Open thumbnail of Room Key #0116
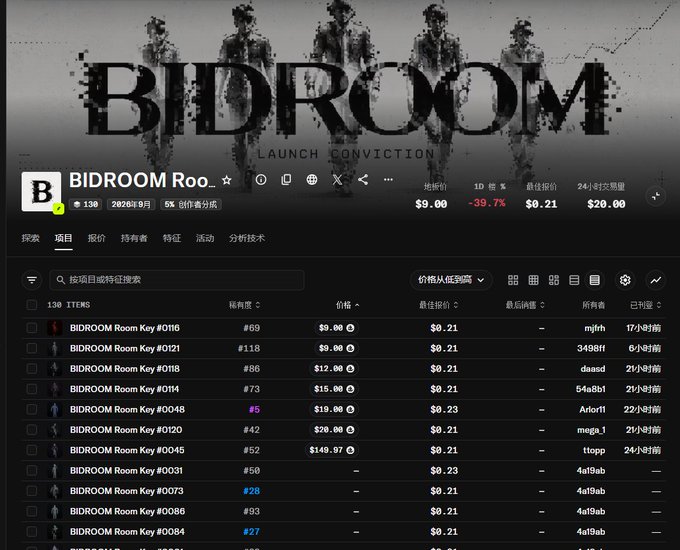This screenshot has width=680, height=550. pos(55,328)
